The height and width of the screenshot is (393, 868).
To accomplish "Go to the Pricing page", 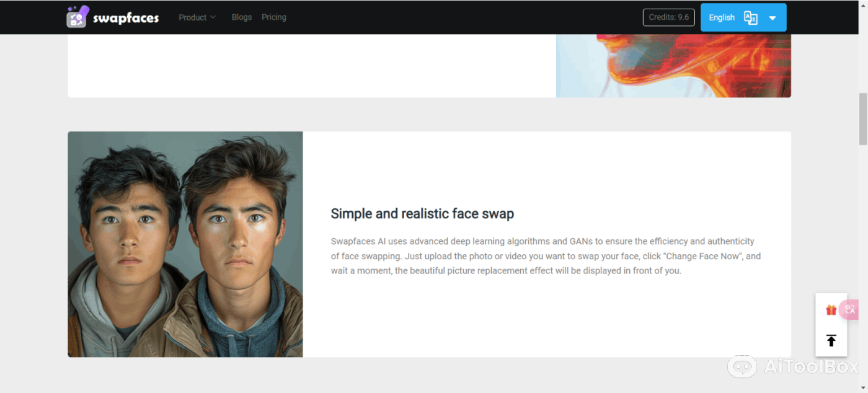I will pyautogui.click(x=273, y=17).
